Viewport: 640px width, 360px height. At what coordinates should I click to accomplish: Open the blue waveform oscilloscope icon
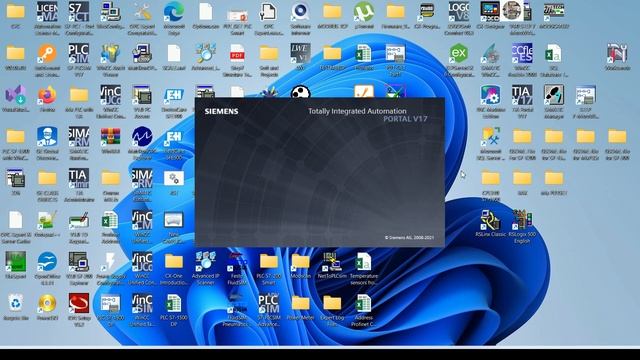click(x=142, y=137)
